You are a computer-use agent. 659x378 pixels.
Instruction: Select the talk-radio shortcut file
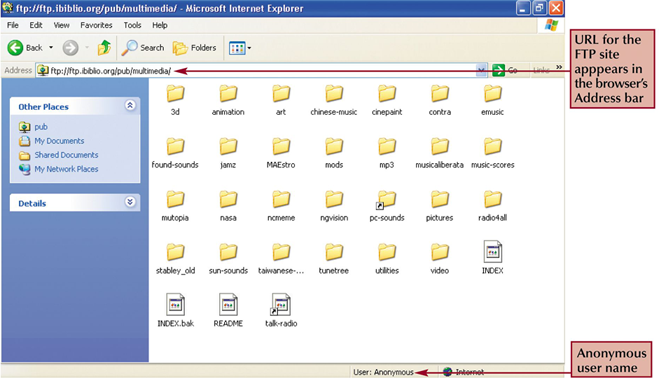pos(281,311)
